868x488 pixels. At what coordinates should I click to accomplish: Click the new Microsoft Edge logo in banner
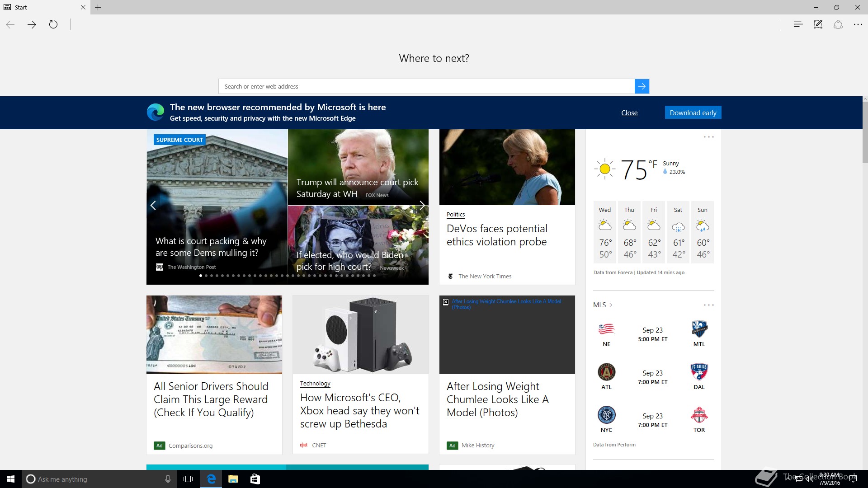[x=156, y=112]
